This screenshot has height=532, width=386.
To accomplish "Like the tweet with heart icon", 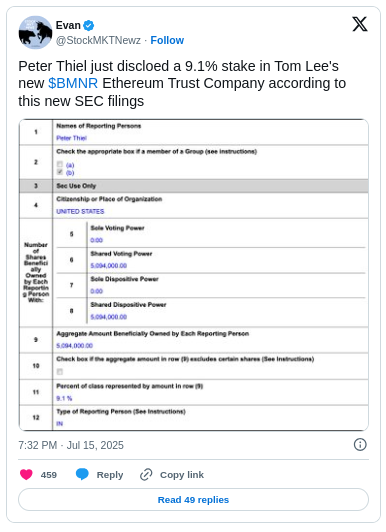I will 26,474.
